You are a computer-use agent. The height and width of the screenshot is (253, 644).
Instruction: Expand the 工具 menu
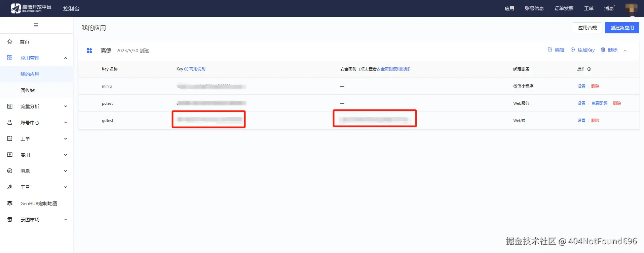(x=66, y=187)
